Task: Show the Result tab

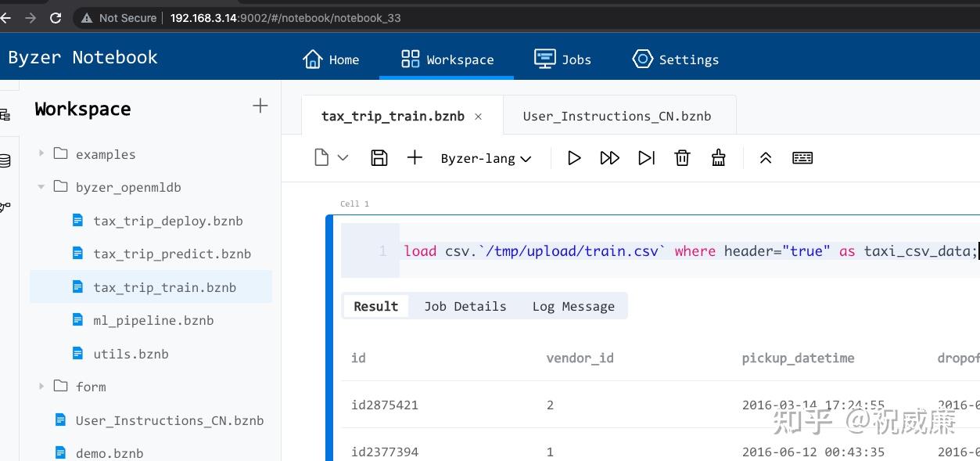Action: point(375,306)
